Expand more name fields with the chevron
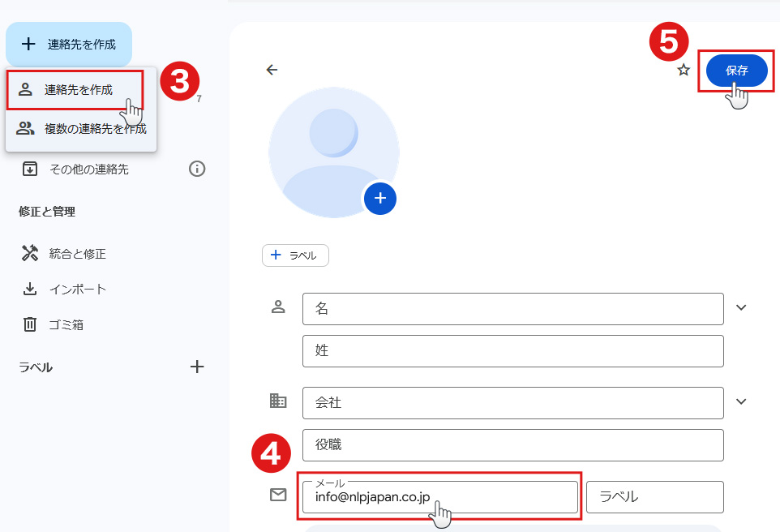The width and height of the screenshot is (780, 532). pos(740,308)
